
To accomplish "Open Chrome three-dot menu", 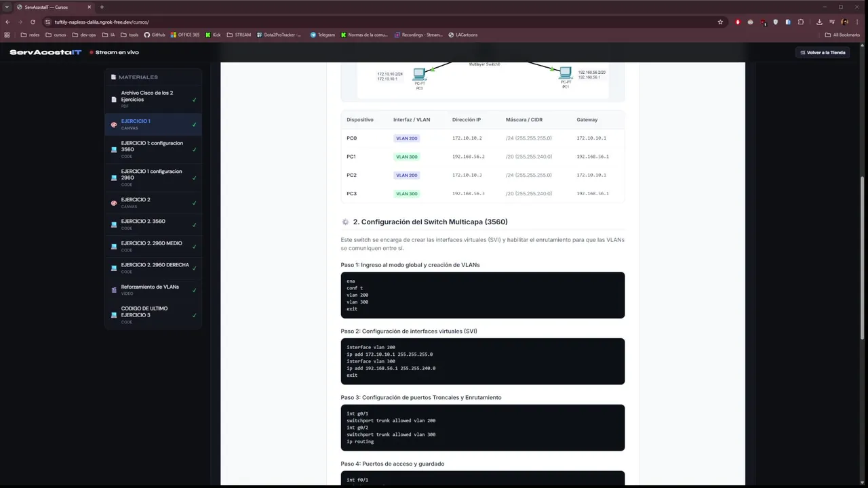I will 857,22.
